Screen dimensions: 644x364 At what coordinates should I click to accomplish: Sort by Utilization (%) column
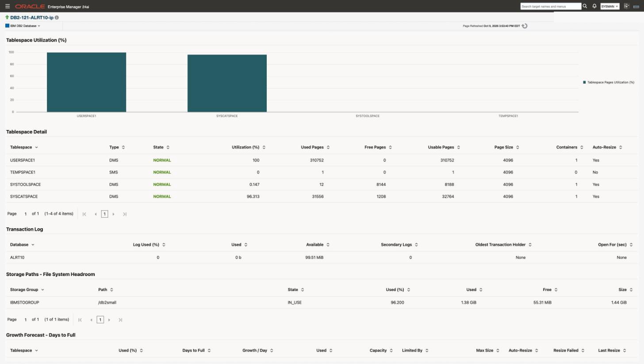click(264, 147)
